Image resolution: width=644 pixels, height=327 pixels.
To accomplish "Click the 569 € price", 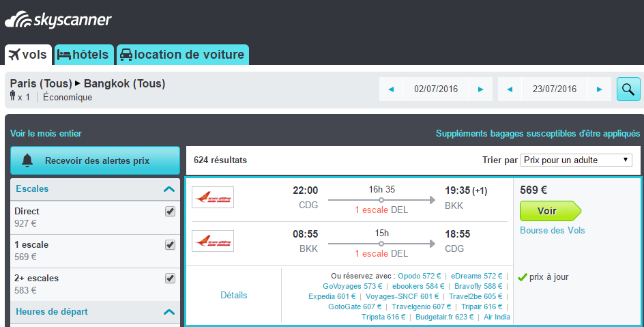I will pyautogui.click(x=533, y=190).
